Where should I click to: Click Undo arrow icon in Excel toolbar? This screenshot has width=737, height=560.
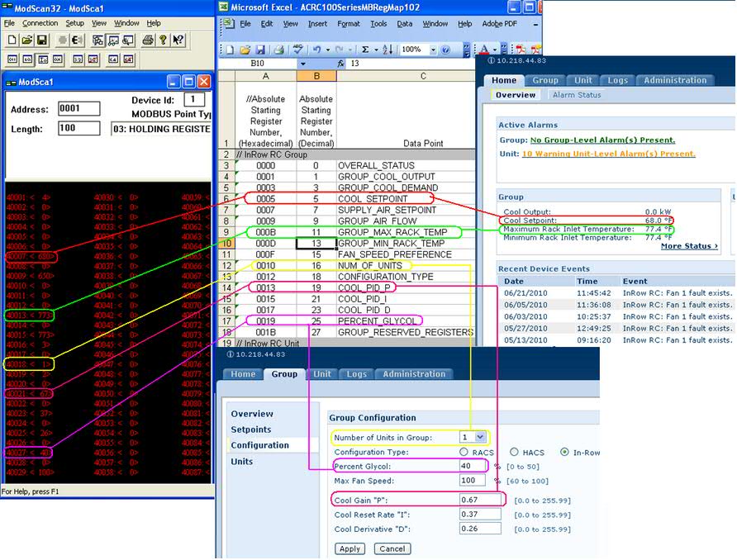(x=316, y=50)
